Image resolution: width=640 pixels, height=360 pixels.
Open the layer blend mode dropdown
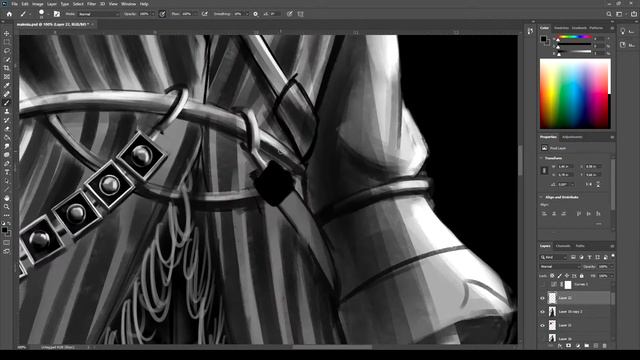[x=560, y=267]
